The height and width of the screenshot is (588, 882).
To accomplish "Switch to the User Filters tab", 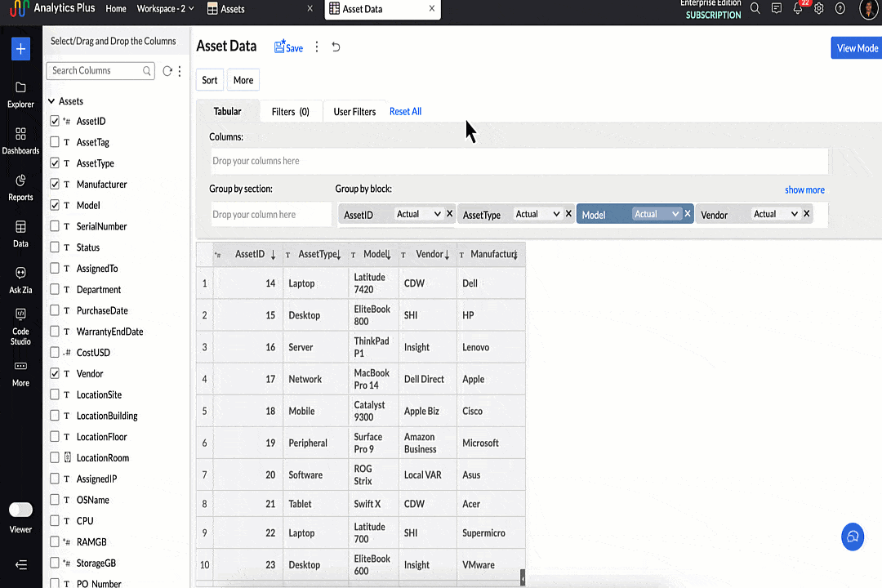I will click(x=354, y=112).
